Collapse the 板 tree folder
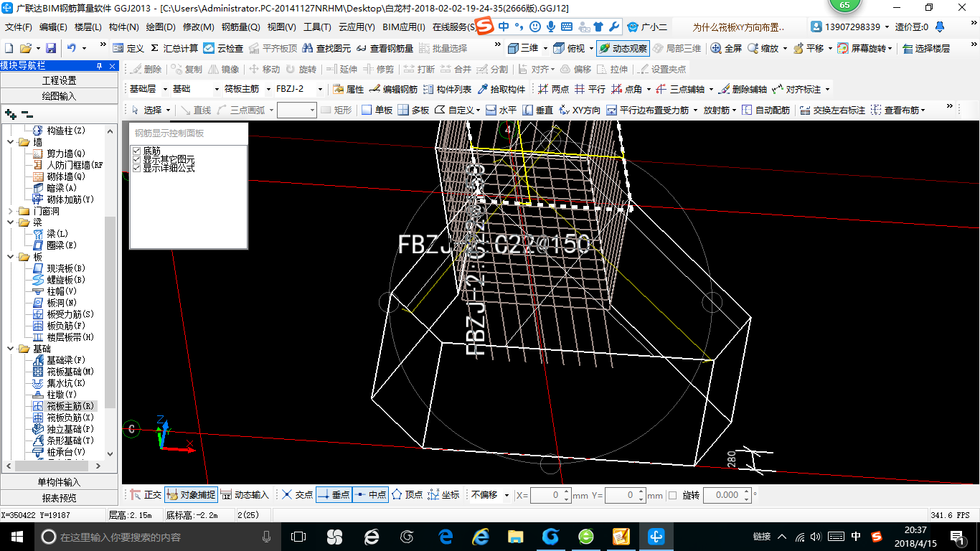The height and width of the screenshot is (551, 980). tap(11, 257)
